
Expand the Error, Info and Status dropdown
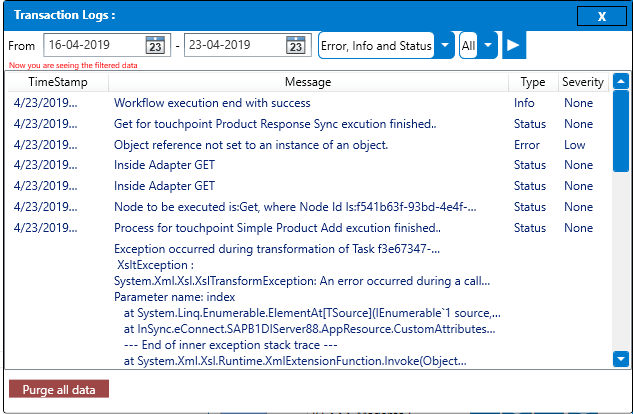pos(445,45)
